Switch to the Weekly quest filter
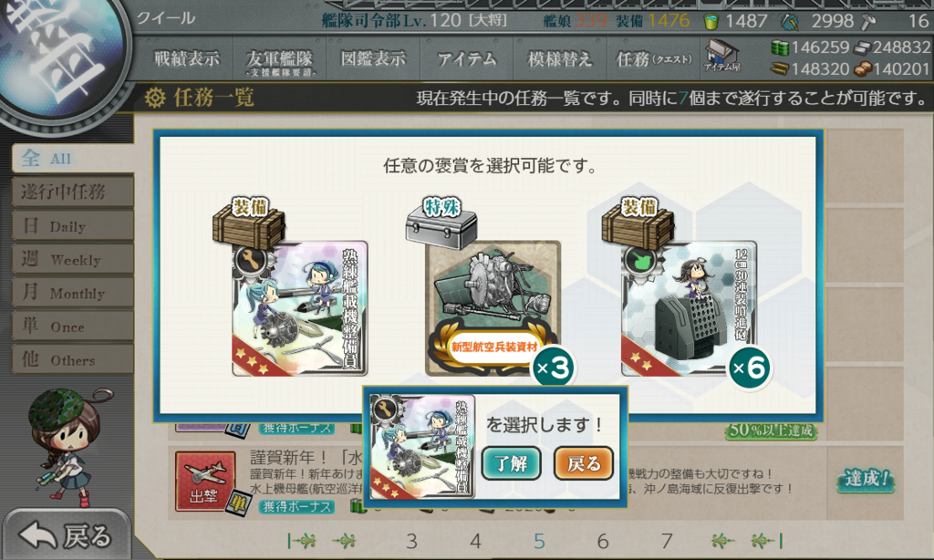Screen dimensions: 934x560 [73, 259]
